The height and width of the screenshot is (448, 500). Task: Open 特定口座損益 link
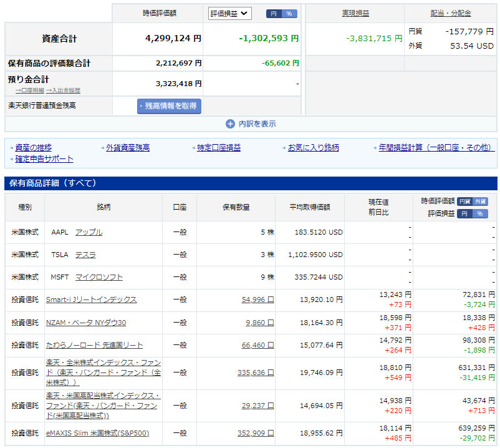pyautogui.click(x=219, y=148)
